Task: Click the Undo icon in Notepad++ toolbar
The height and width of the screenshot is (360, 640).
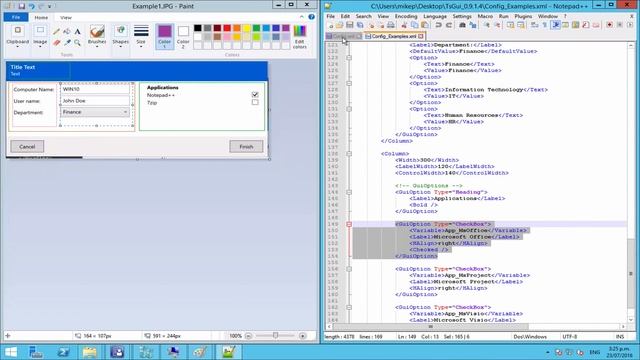Action: 438,25
